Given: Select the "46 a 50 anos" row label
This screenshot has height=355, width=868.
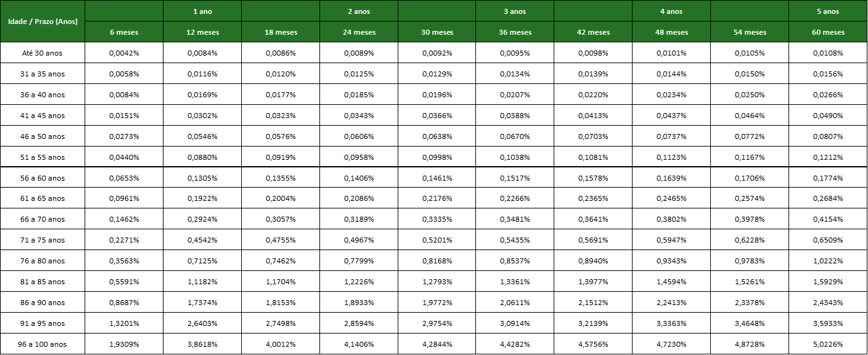Looking at the screenshot, I should click(x=42, y=136).
